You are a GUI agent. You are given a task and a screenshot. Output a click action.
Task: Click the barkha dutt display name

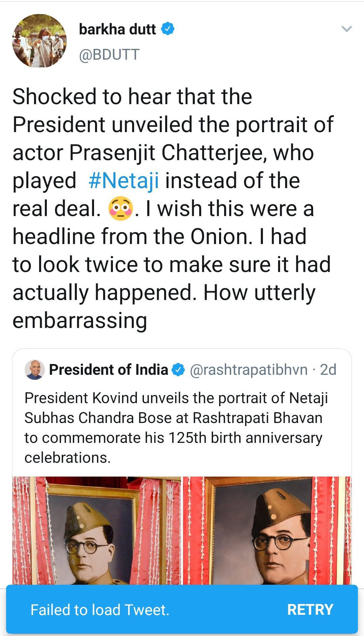117,29
